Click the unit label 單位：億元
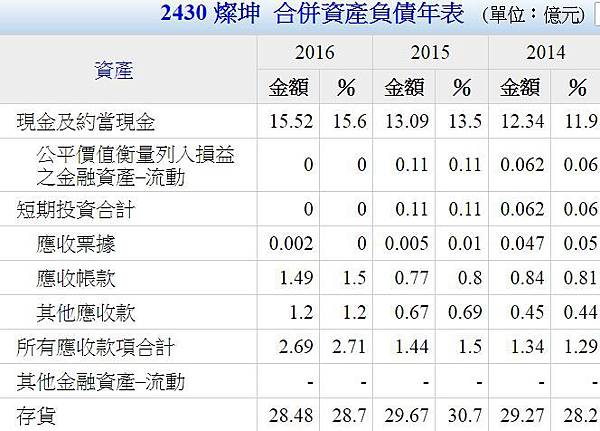Viewport: 600px width, 431px height. tap(533, 15)
